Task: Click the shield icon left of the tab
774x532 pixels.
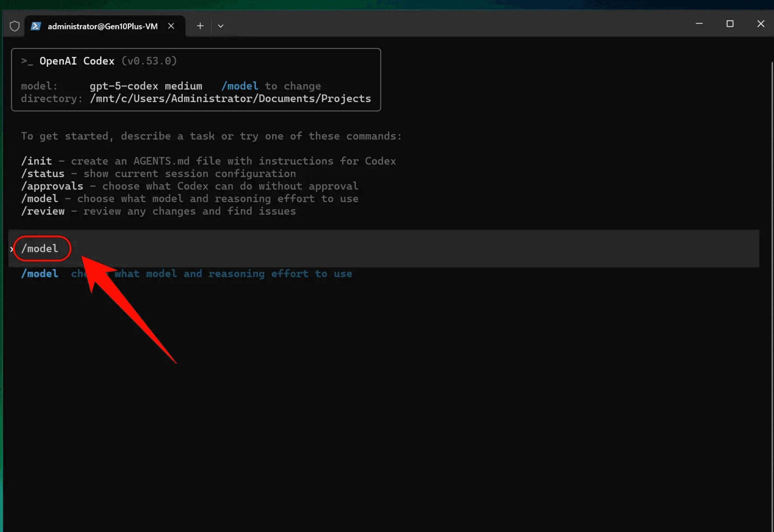Action: [15, 26]
